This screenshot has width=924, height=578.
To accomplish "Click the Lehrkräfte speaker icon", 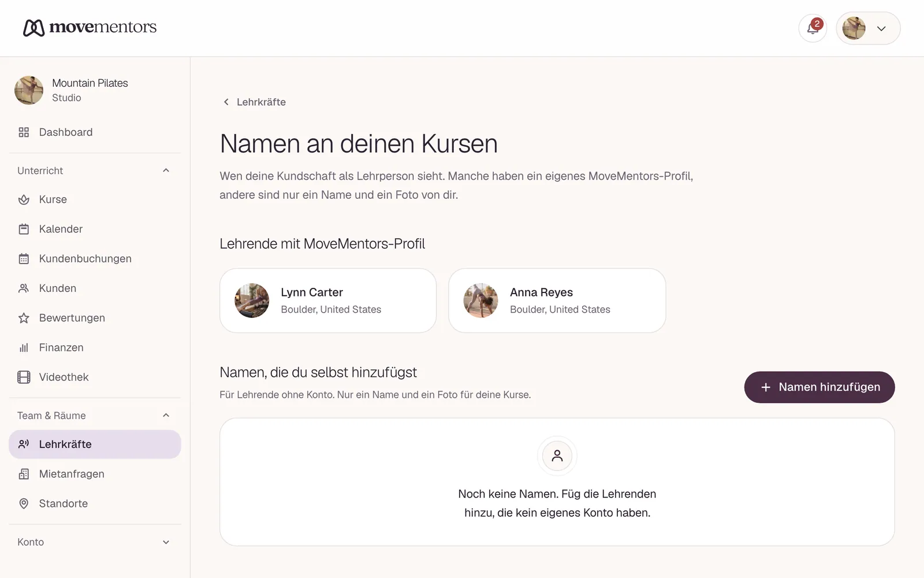I will pyautogui.click(x=24, y=444).
